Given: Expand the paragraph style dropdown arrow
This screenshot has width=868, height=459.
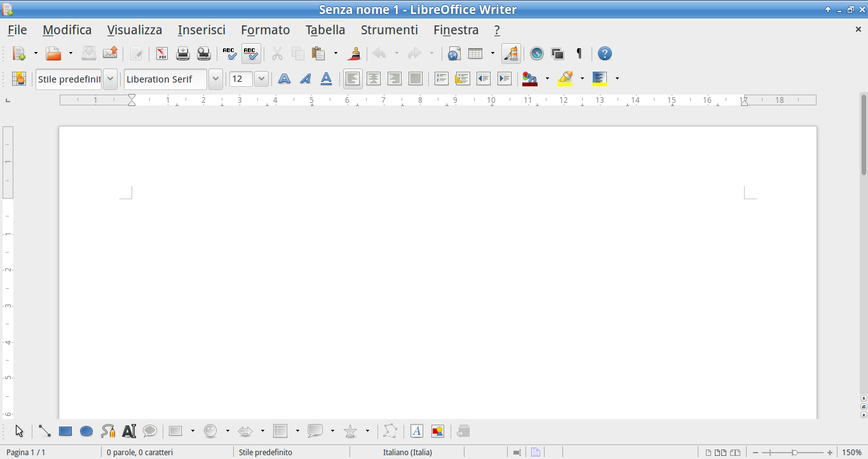Looking at the screenshot, I should click(x=111, y=79).
